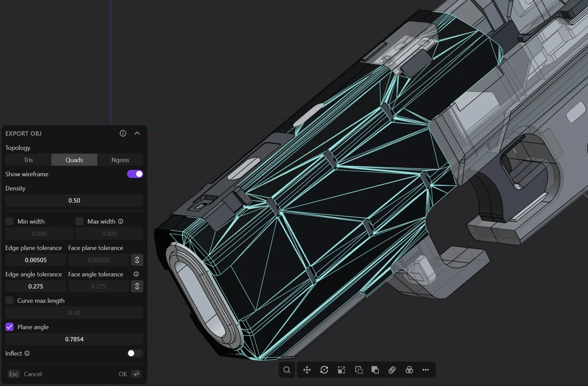
Task: Open Max width info icon
Action: pos(121,221)
